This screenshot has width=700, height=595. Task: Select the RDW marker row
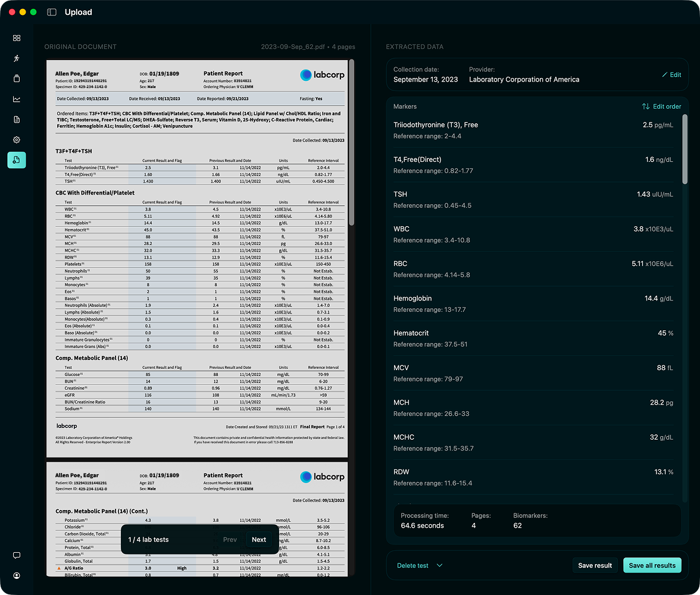pyautogui.click(x=533, y=477)
